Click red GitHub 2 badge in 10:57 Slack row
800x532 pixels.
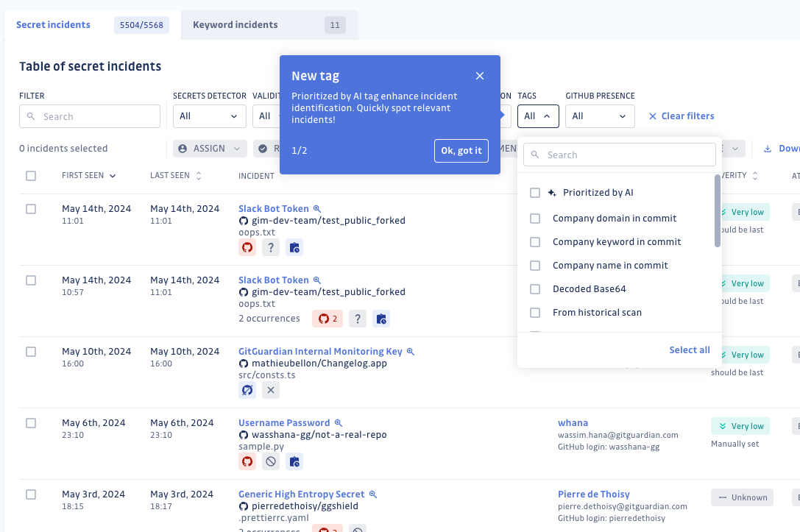pyautogui.click(x=328, y=319)
